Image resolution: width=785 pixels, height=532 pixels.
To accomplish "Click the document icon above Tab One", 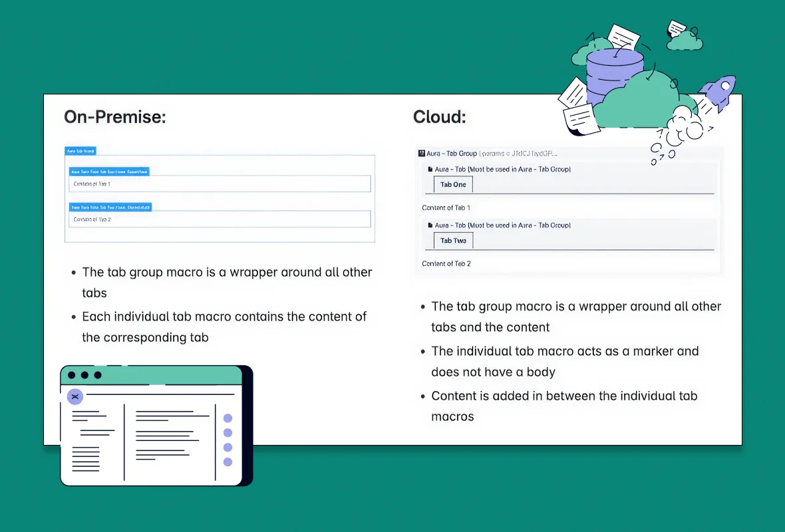I will tap(430, 170).
